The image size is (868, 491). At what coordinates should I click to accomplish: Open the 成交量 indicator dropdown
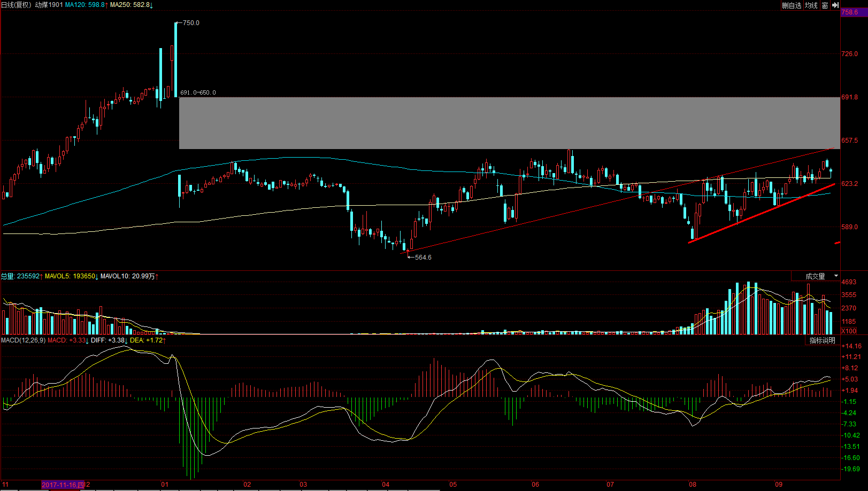tap(816, 276)
